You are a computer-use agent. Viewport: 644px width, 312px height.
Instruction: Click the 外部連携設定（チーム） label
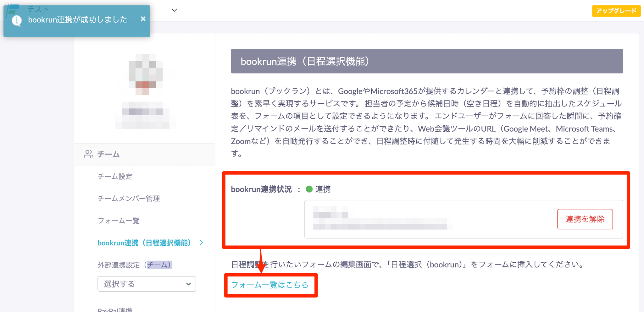pyautogui.click(x=135, y=265)
